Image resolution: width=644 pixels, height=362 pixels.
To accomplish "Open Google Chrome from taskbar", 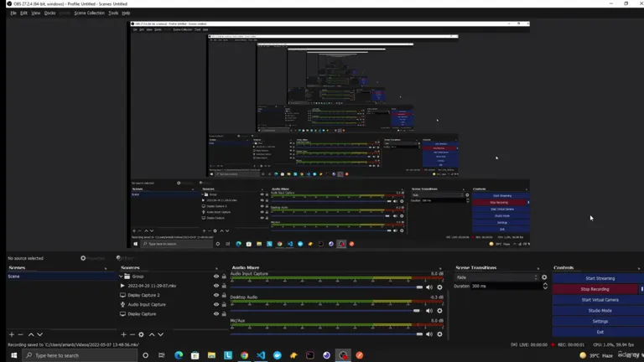I will [244, 355].
